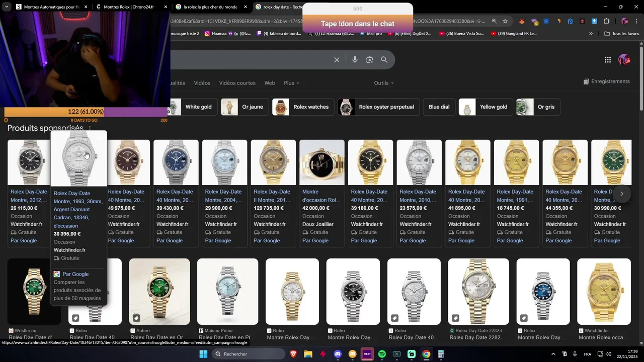Viewport: 644px width, 362px height.
Task: Expand the Outils tools dropdown
Action: coord(384,83)
